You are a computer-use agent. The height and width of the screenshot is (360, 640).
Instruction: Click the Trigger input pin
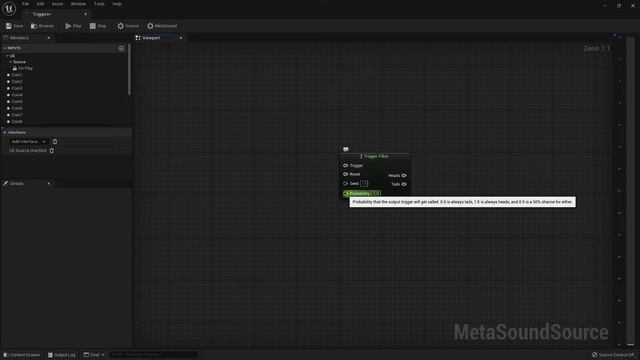(346, 166)
